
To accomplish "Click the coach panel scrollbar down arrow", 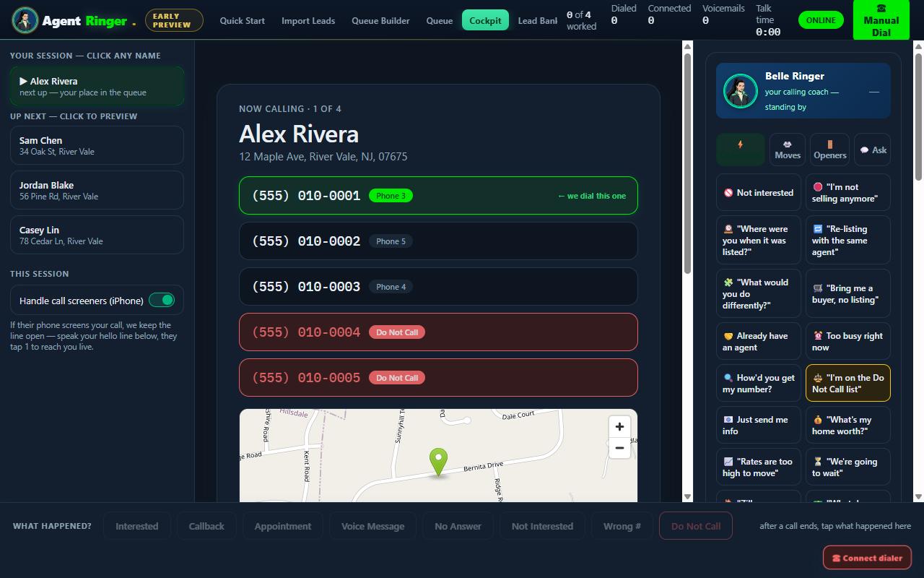I will [918, 497].
